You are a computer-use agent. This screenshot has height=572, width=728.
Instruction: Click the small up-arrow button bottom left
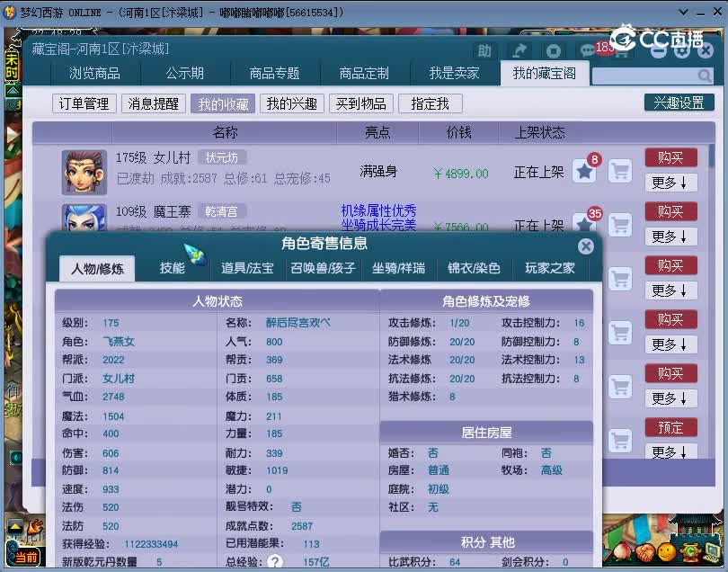(15, 526)
